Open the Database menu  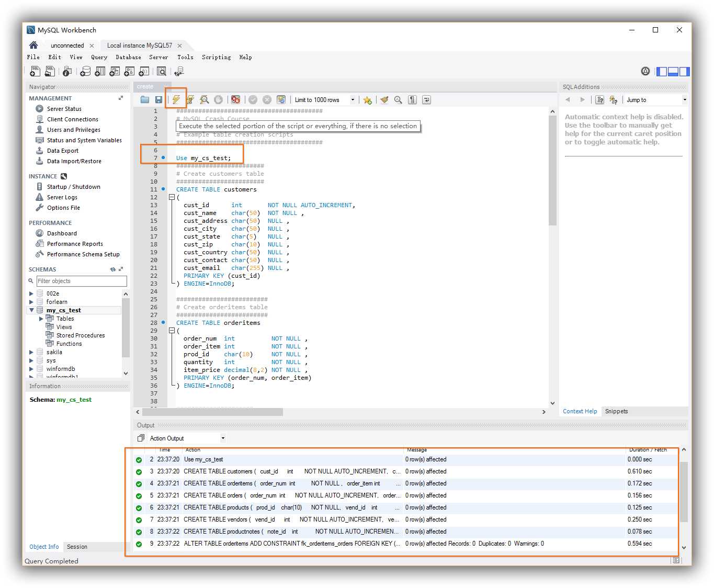(x=128, y=58)
